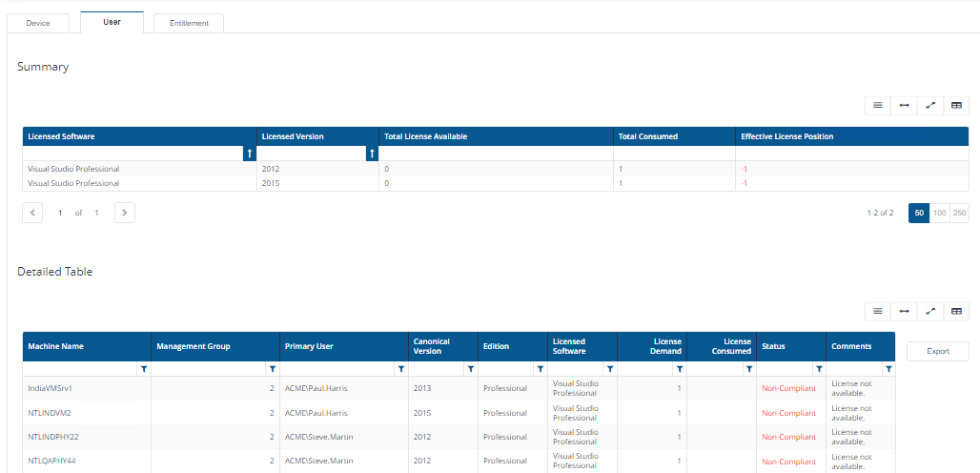Open filter icon under Machine Name
Viewport: 980px width, 473px height.
pos(144,369)
